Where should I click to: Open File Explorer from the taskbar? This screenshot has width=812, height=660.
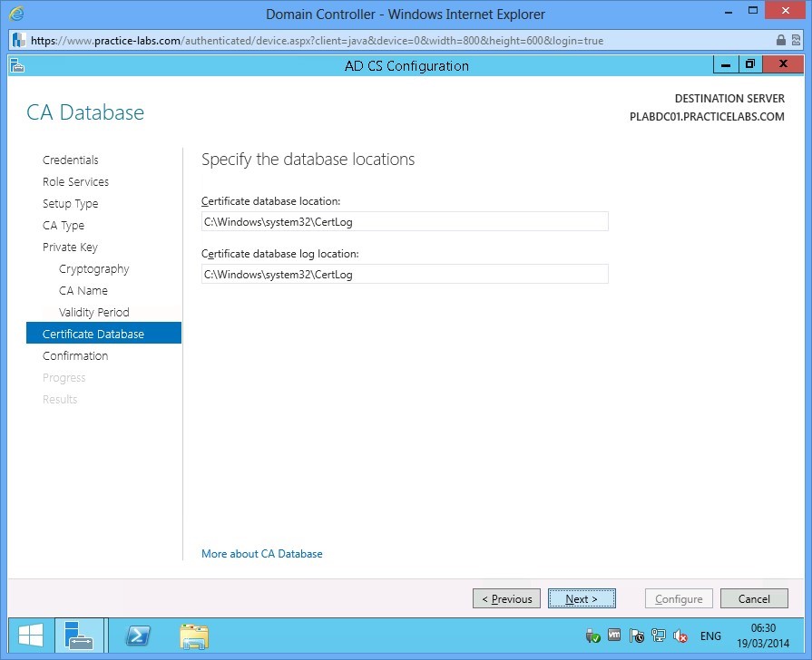coord(193,636)
